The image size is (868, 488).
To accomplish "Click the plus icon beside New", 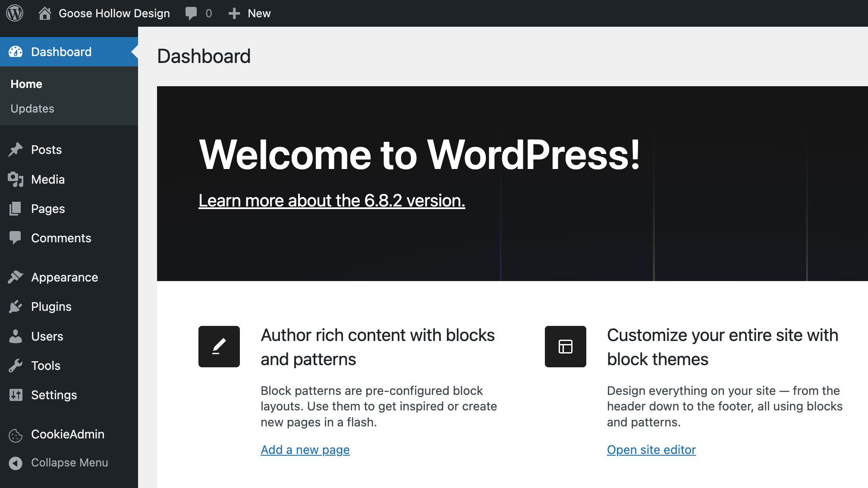I will [234, 13].
